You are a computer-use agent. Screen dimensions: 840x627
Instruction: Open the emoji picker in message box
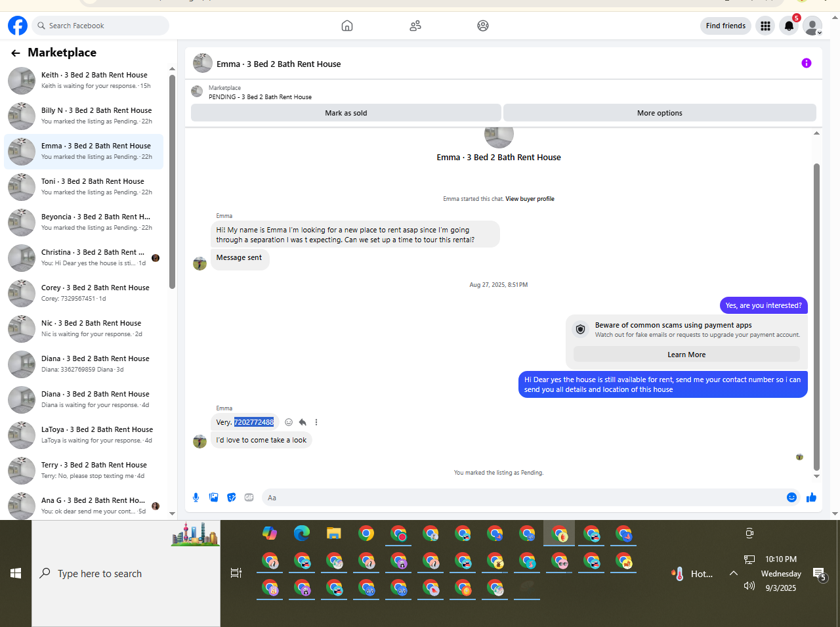791,498
